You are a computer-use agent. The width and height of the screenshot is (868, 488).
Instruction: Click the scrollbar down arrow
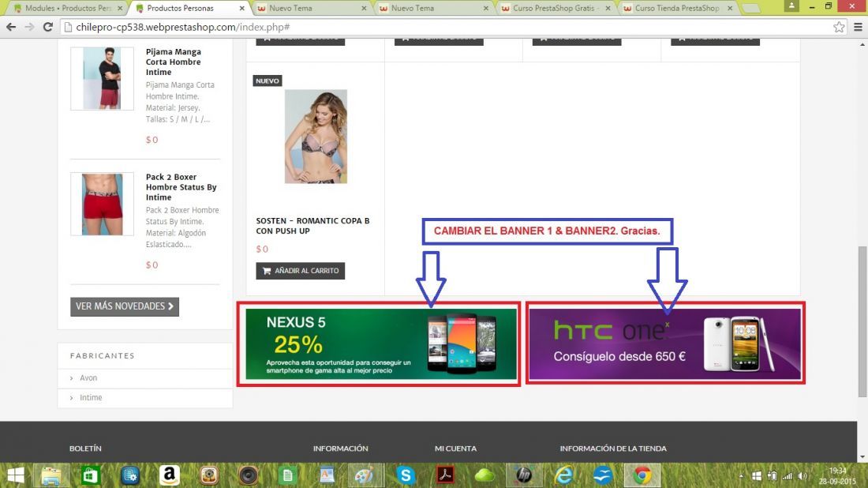click(862, 457)
